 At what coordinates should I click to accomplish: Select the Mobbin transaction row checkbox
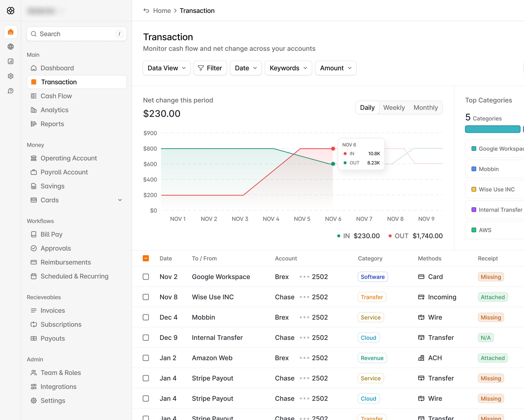coord(146,317)
